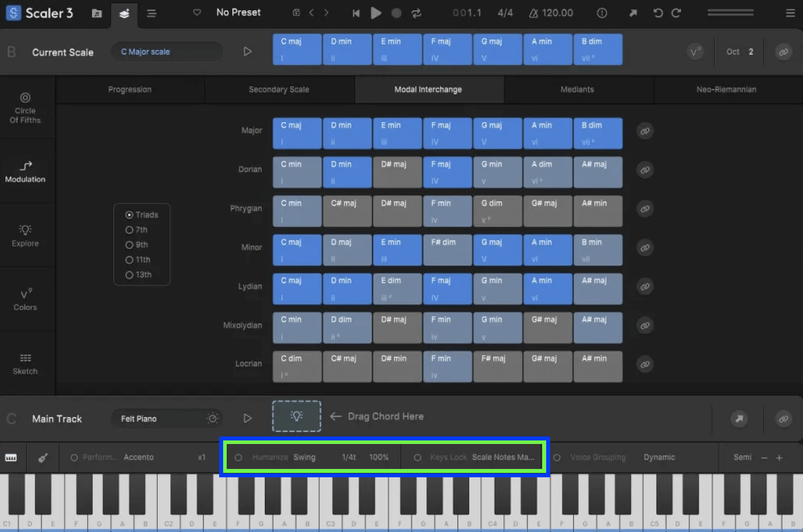Enable the Voice Grouping toggle

(x=557, y=457)
